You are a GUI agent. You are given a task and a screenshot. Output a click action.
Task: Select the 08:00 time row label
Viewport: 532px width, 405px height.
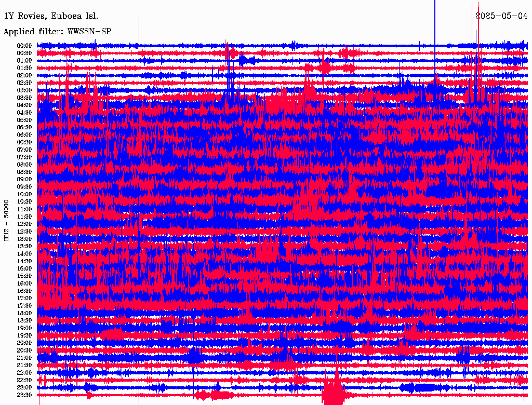point(24,165)
